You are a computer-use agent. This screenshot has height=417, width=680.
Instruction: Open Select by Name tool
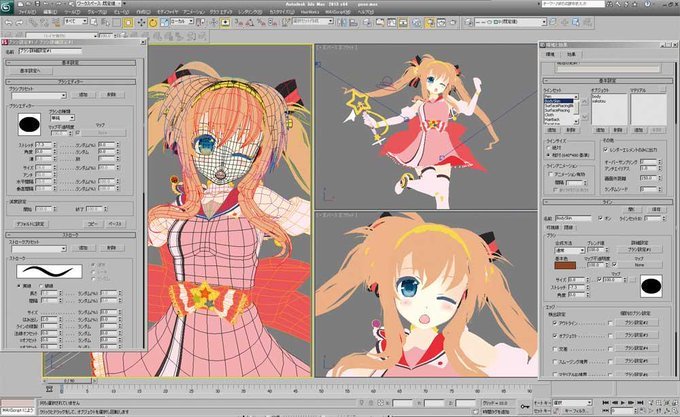(x=105, y=22)
